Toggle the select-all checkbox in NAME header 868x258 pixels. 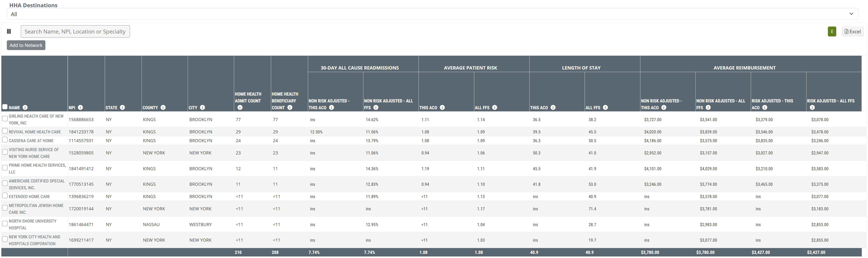pos(5,107)
